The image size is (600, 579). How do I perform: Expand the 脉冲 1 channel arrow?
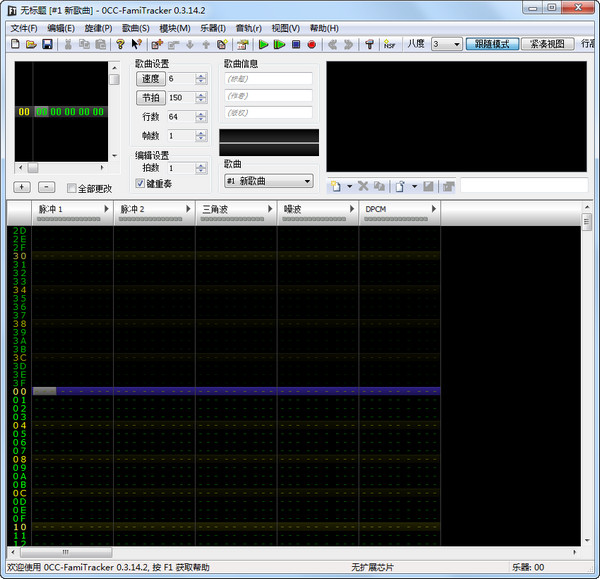click(x=106, y=209)
